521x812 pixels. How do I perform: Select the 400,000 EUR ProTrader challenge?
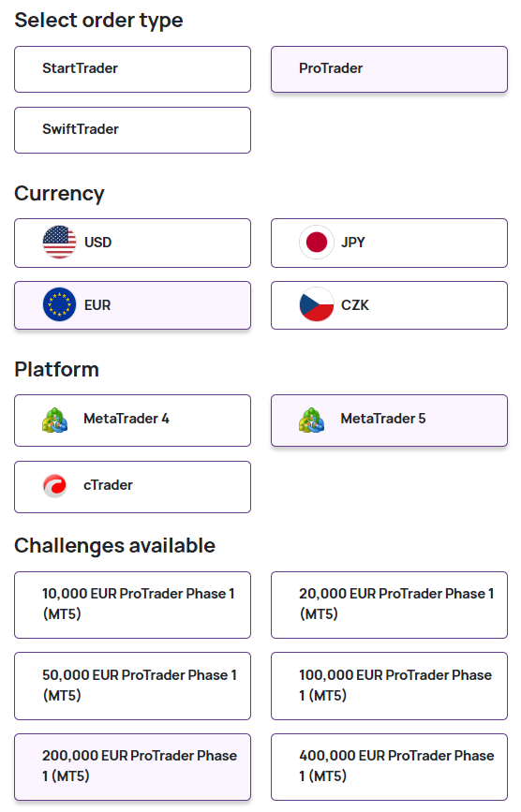tap(389, 767)
